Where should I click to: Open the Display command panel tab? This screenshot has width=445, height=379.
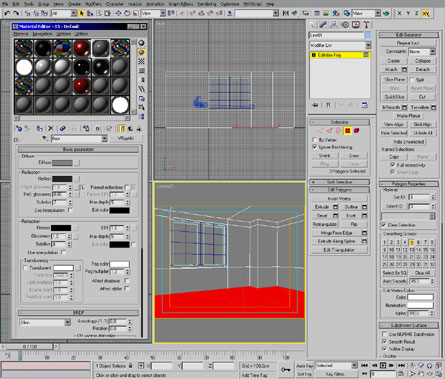(x=356, y=25)
